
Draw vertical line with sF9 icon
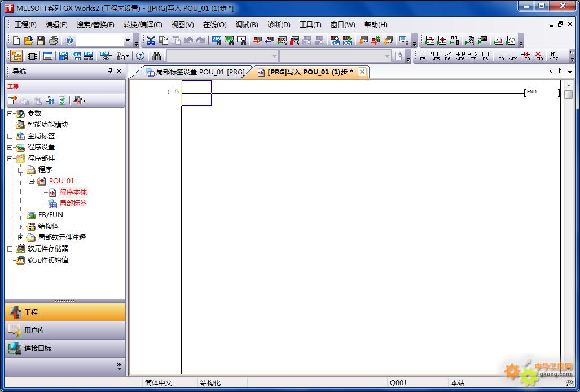pyautogui.click(x=513, y=56)
